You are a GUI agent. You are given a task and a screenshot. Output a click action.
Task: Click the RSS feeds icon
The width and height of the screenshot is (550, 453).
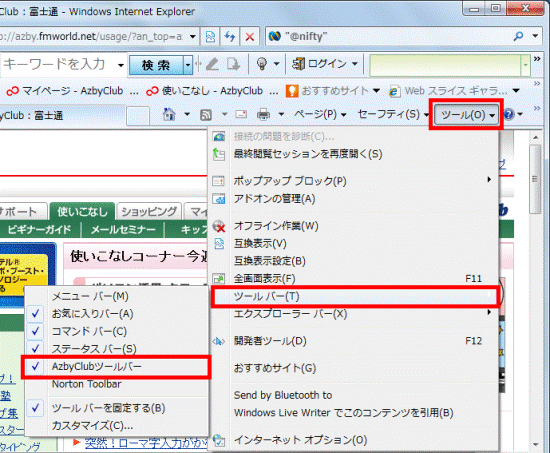click(206, 115)
